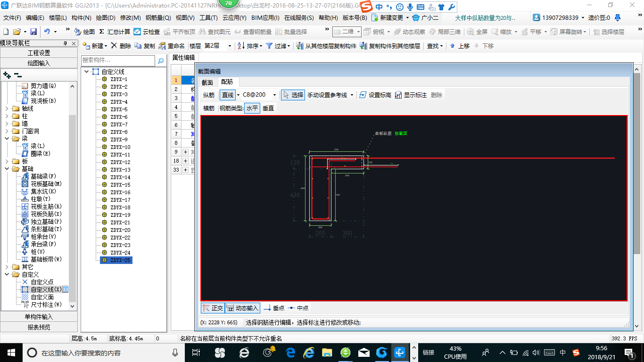Click 从其他楼层复制构件 button

(326, 46)
